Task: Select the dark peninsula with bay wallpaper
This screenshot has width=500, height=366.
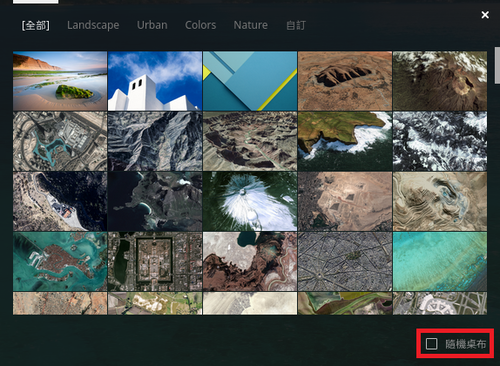Action: [x=155, y=201]
